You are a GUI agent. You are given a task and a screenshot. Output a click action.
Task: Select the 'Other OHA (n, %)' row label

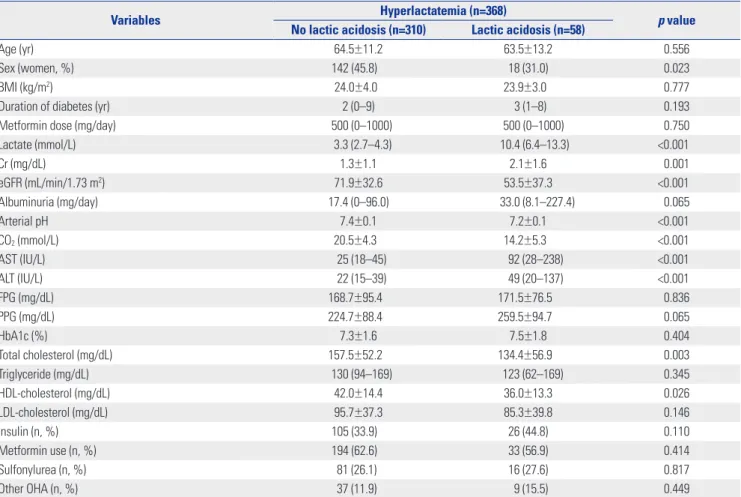[x=39, y=489]
